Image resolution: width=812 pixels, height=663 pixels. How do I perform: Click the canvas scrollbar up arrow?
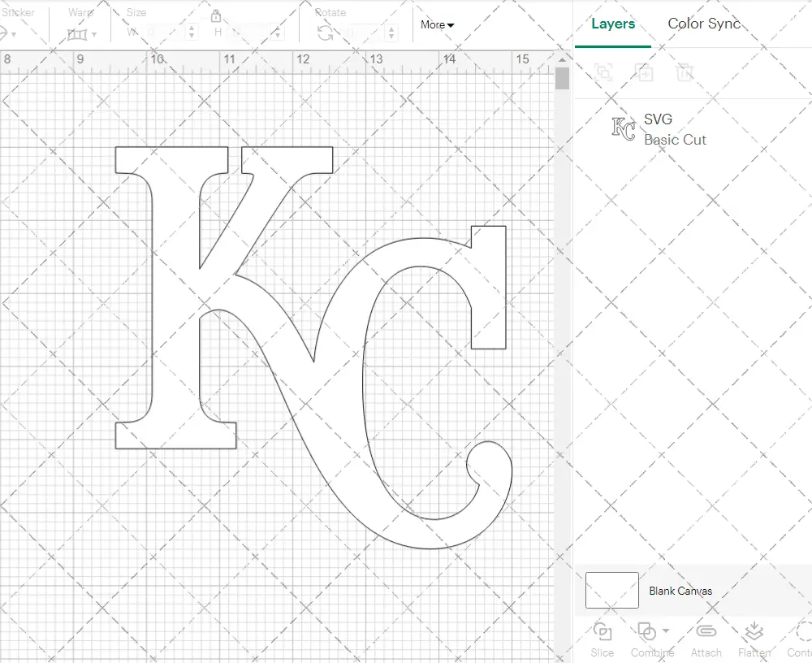562,59
